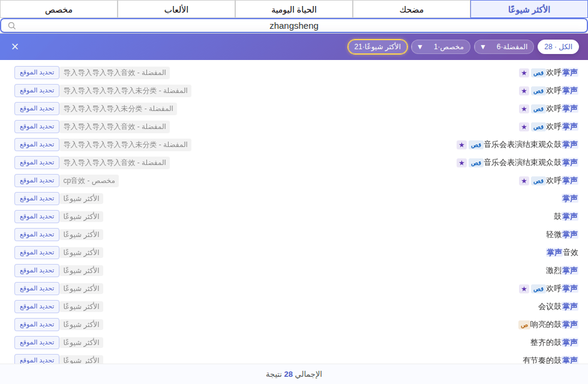Click تحديد الموقع for the 掌声音效 row

point(37,253)
